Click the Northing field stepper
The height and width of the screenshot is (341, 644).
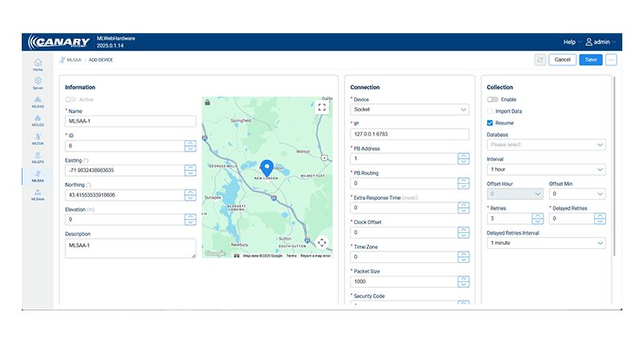click(190, 195)
